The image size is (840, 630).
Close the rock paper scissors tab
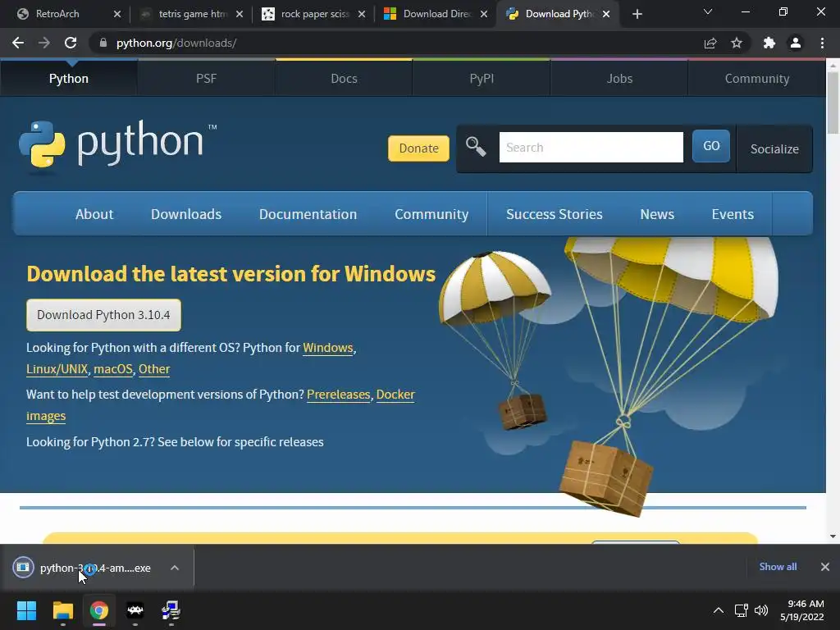(362, 14)
